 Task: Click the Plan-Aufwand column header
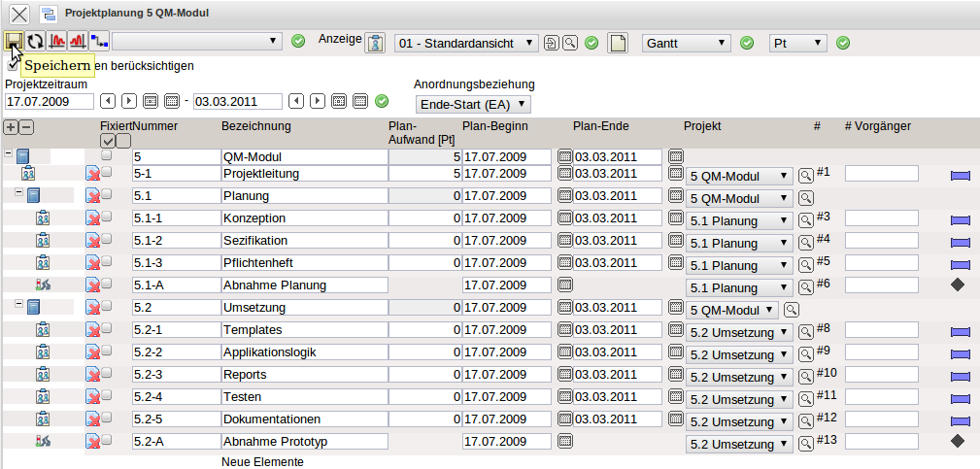click(422, 132)
